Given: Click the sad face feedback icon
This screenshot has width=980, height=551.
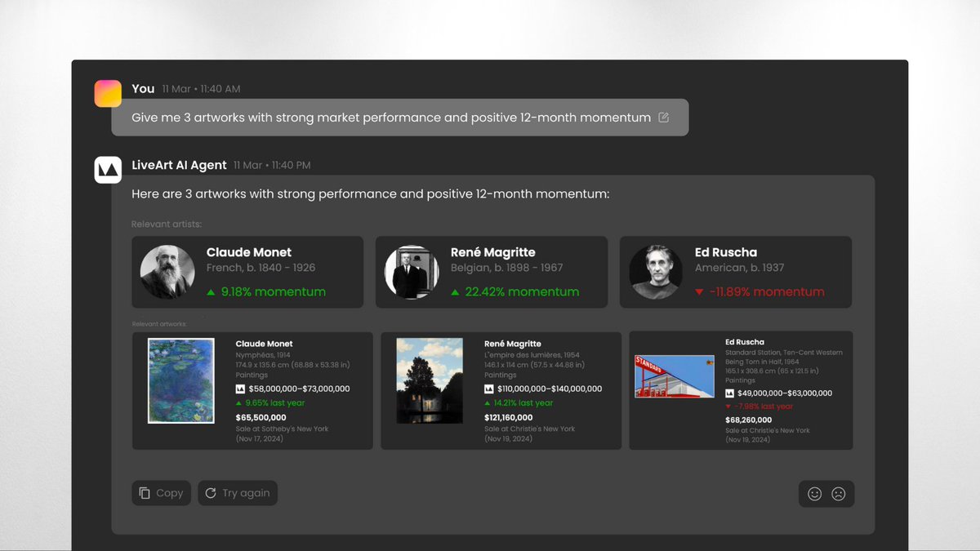Looking at the screenshot, I should [838, 493].
